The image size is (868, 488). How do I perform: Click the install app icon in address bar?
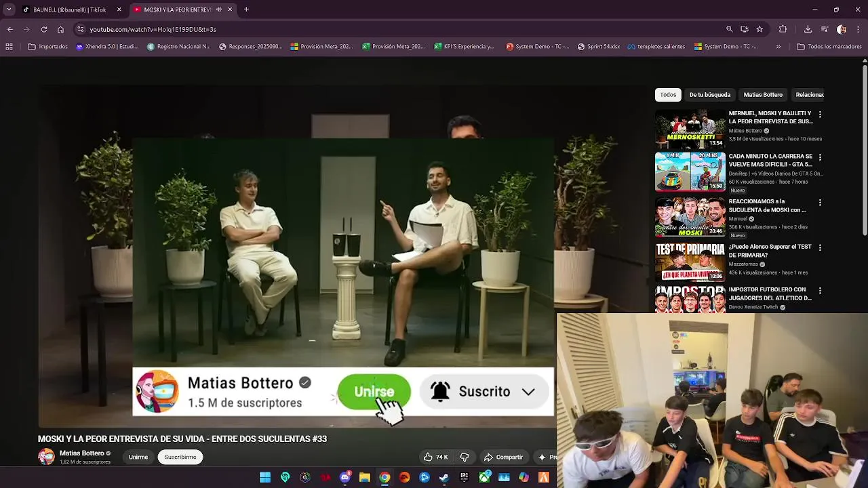pyautogui.click(x=745, y=29)
